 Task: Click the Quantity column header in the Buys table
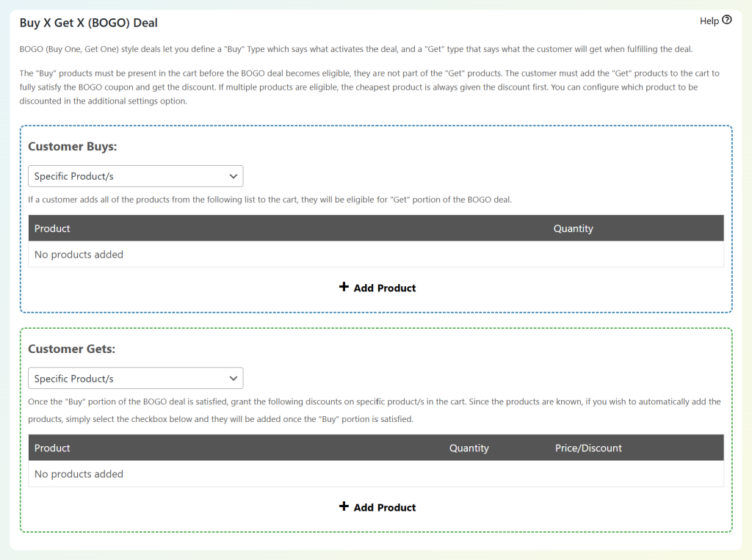tap(573, 228)
